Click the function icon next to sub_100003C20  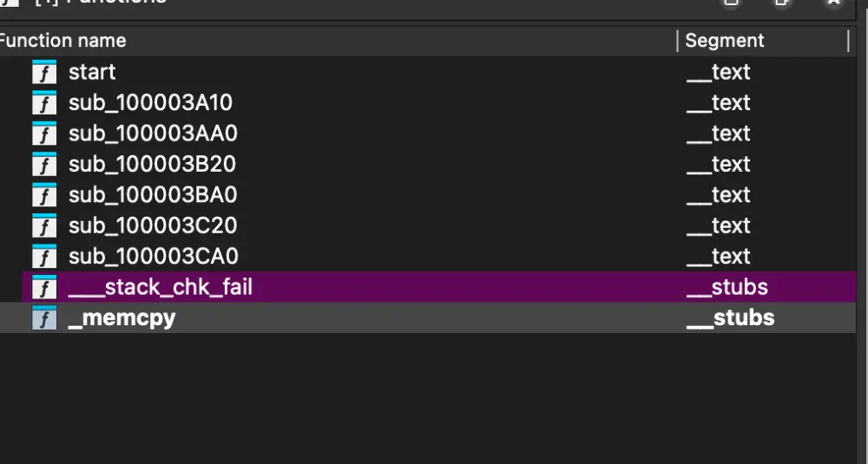pos(44,226)
